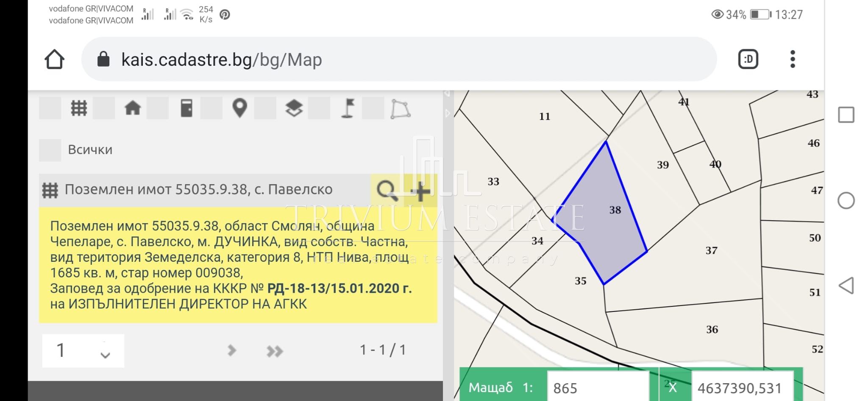Click the Мащаб scale input field
Image resolution: width=868 pixels, height=401 pixels.
[598, 388]
